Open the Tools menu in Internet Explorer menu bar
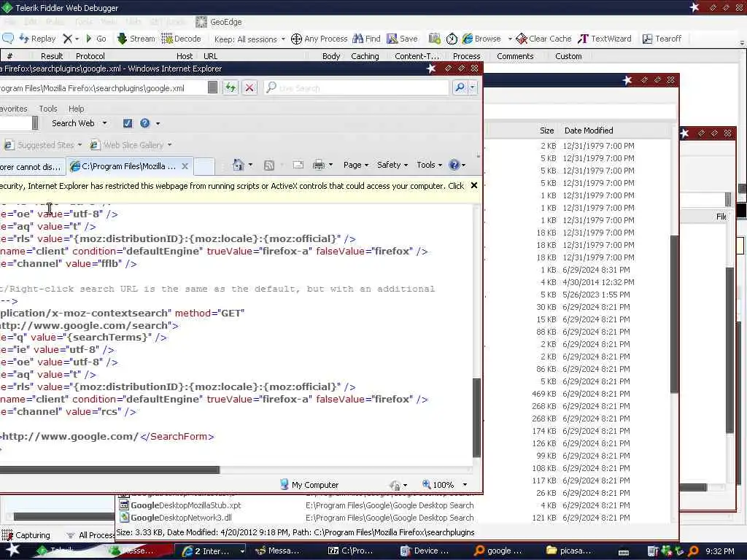Screen dimensions: 747x560 pyautogui.click(x=47, y=109)
